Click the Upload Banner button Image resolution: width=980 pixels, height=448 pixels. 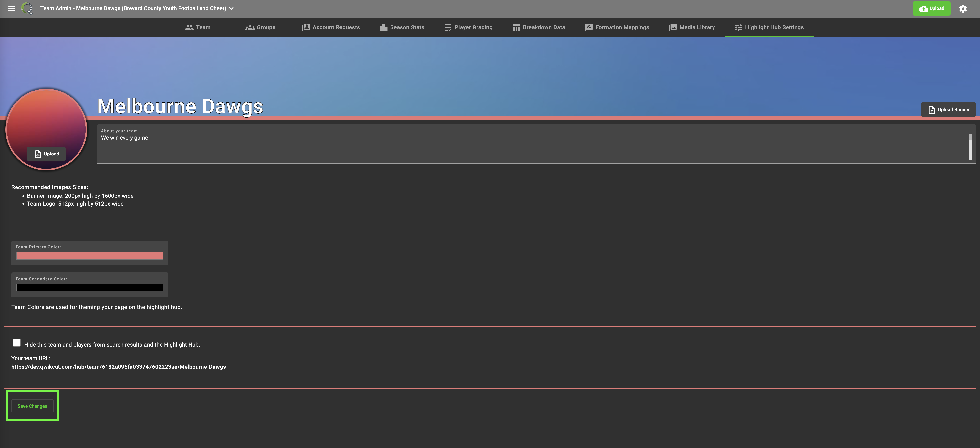[948, 110]
